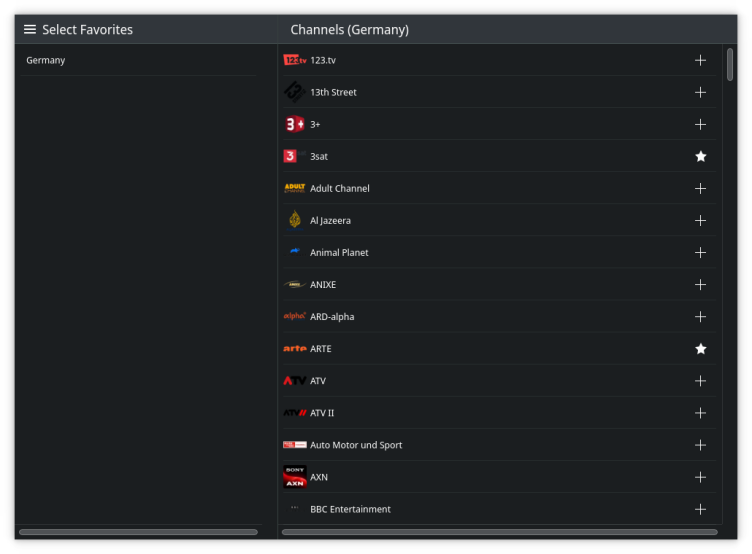
Task: Unfavorite ARTE by clicking its star
Action: [700, 349]
